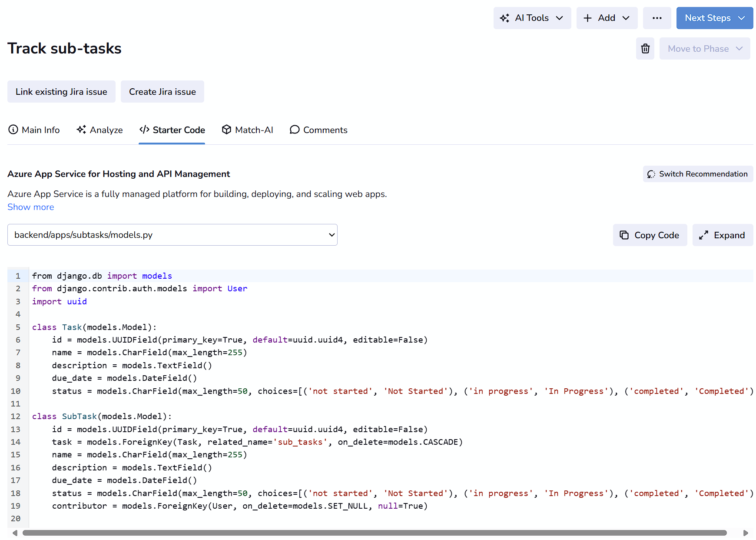This screenshot has height=540, width=756.
Task: Click Link existing Jira issue button
Action: (61, 92)
